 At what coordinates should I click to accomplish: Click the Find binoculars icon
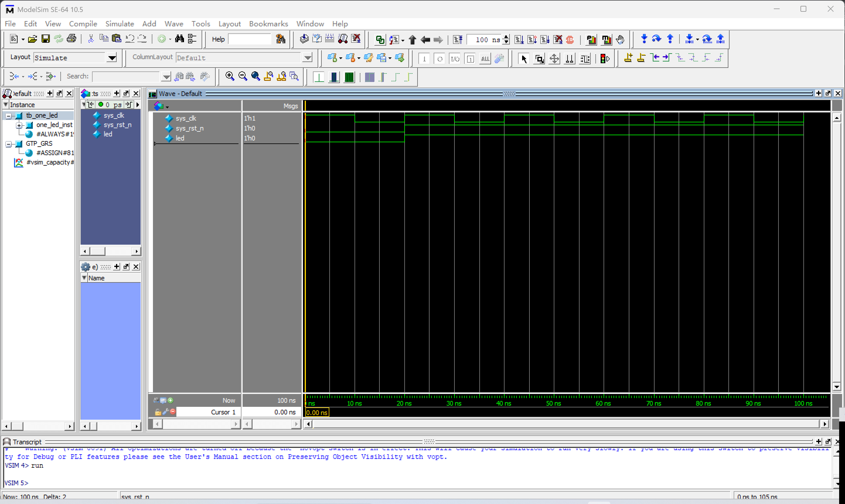tap(180, 39)
